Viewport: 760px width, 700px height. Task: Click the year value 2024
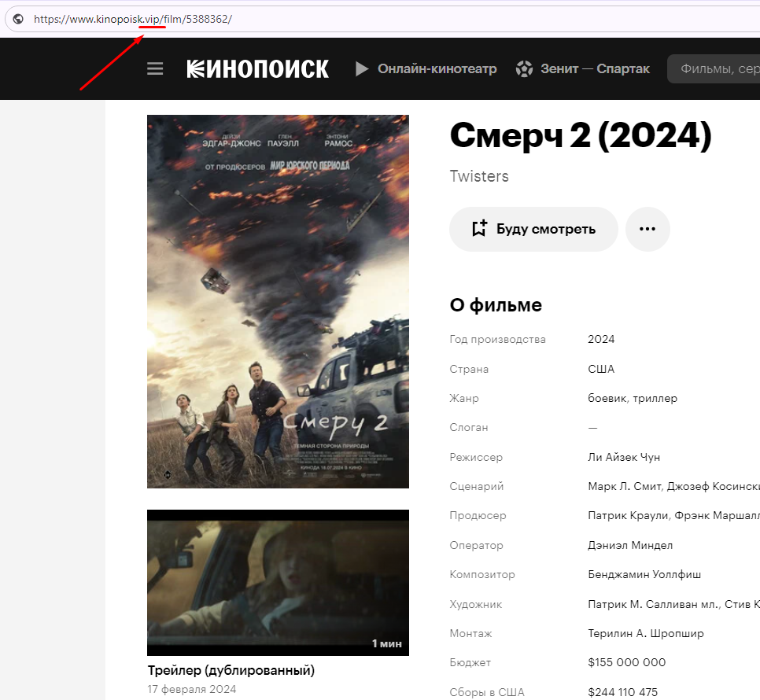[601, 339]
